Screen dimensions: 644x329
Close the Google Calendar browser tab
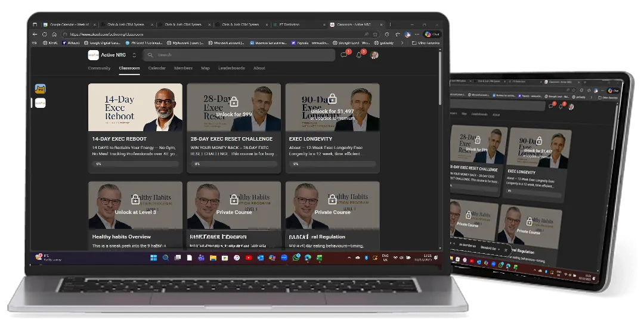95,24
